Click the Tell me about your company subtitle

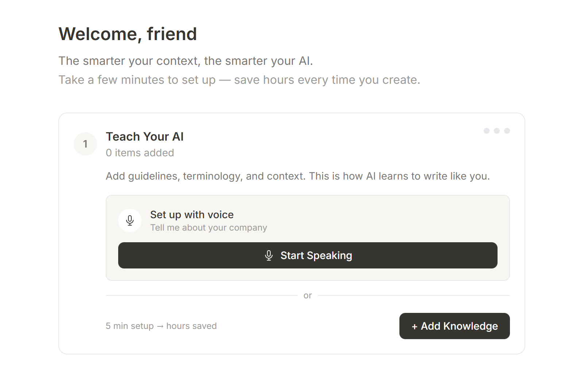[208, 227]
